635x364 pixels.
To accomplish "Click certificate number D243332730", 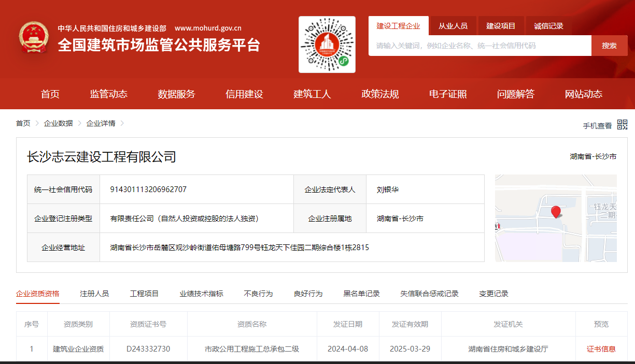I will tap(148, 349).
